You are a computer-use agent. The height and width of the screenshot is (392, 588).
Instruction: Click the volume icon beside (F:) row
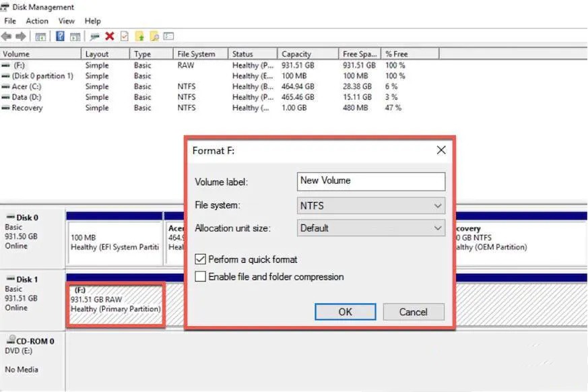coord(5,65)
